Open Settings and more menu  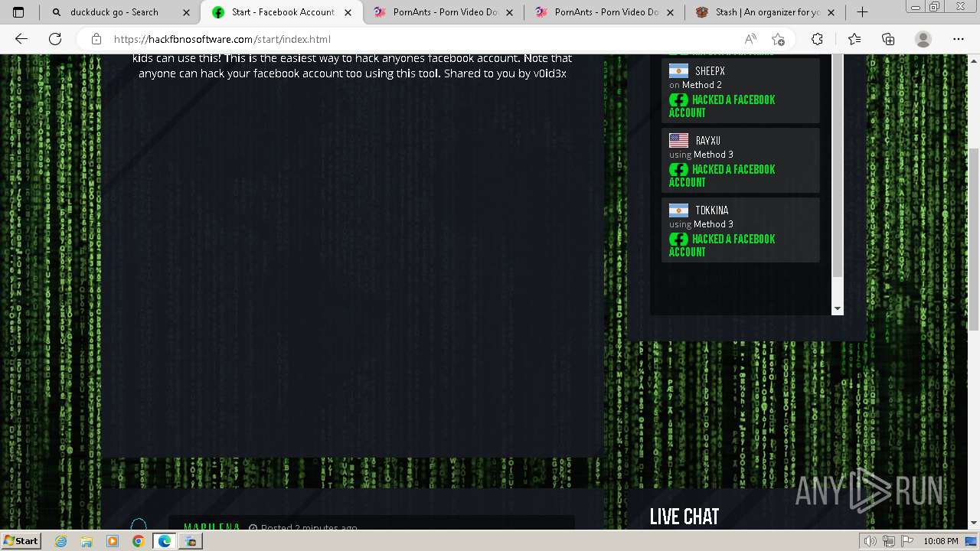coord(959,40)
